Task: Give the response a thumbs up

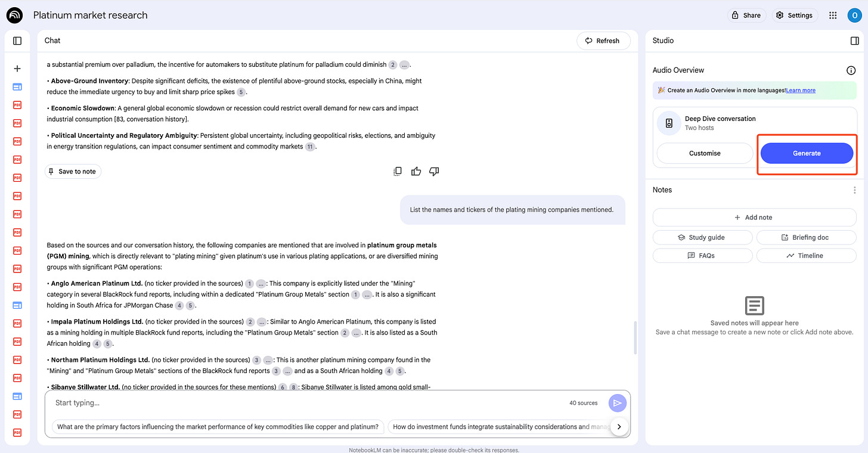Action: point(416,172)
